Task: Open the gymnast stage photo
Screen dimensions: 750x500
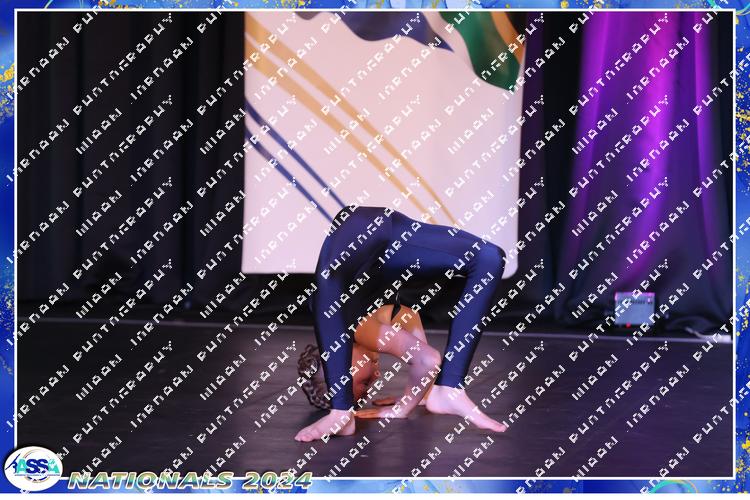Action: coord(375,244)
